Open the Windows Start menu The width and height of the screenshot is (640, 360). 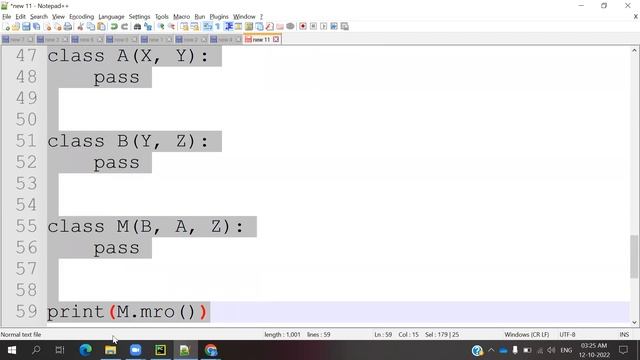point(12,350)
